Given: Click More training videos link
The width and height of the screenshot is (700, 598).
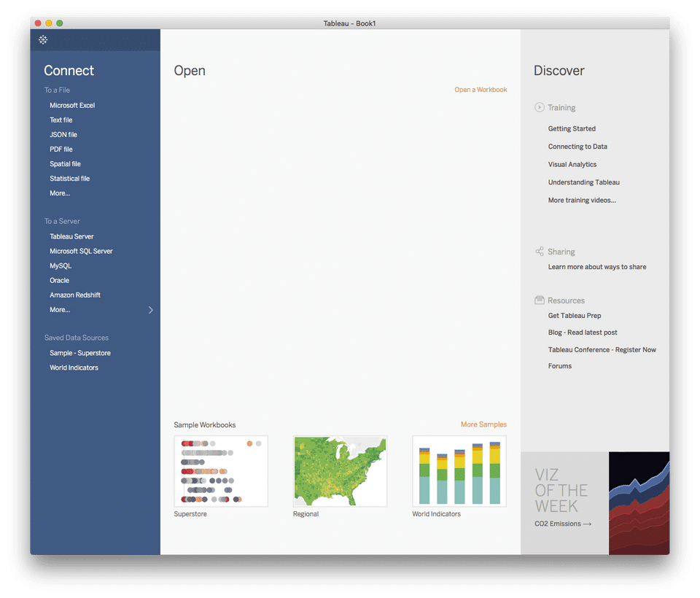Looking at the screenshot, I should pyautogui.click(x=582, y=200).
